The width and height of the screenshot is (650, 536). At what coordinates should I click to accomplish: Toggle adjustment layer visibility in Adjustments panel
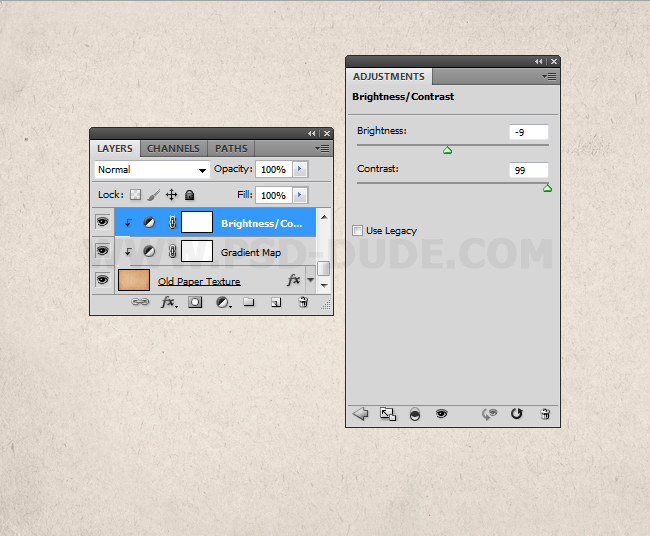coord(441,413)
